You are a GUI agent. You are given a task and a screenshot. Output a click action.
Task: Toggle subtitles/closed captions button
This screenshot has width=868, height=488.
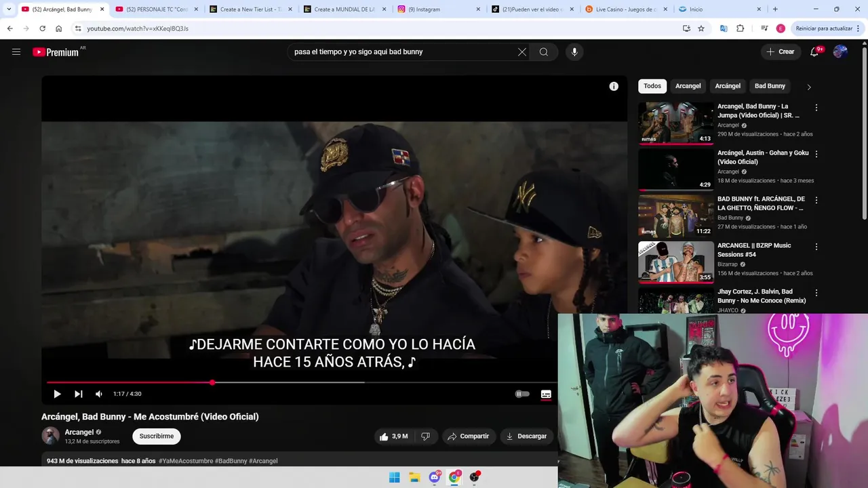coord(546,394)
